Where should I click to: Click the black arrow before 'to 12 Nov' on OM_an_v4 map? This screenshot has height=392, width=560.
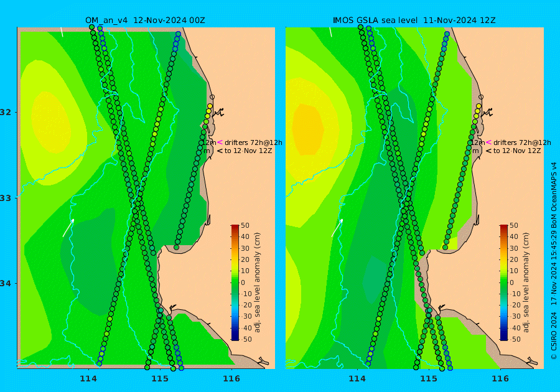coord(220,151)
